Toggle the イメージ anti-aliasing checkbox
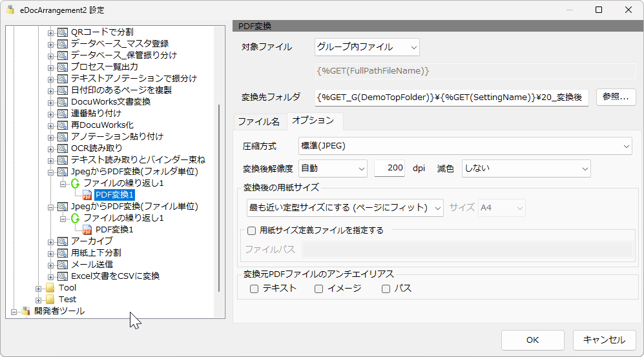Image resolution: width=644 pixels, height=357 pixels. pos(319,289)
